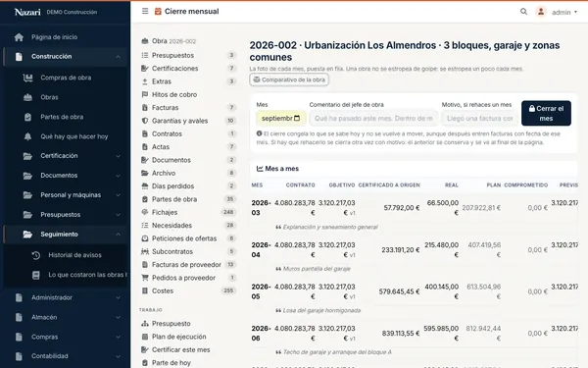Click the Facturas document icon
This screenshot has height=368, width=588.
click(145, 108)
